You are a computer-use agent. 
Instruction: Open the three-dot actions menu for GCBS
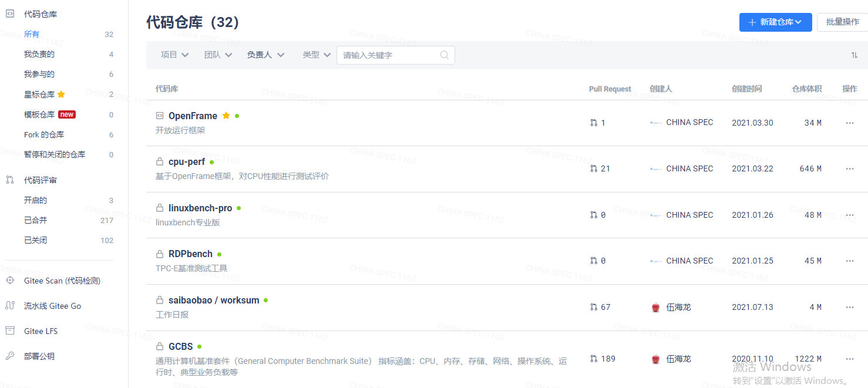click(x=849, y=359)
